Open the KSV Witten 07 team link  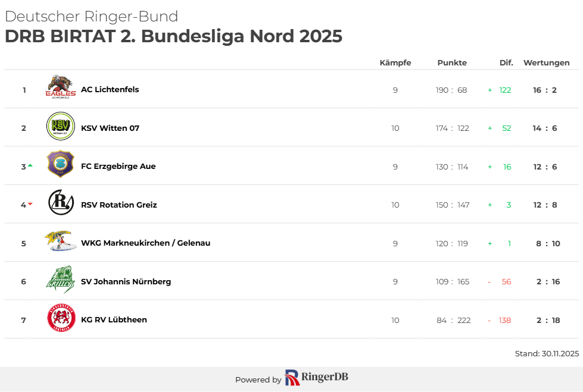(110, 128)
